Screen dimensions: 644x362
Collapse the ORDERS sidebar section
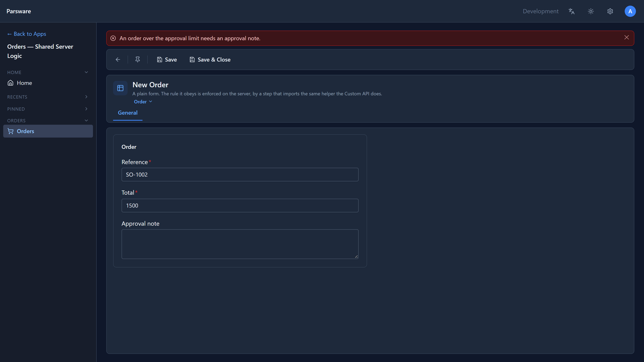coord(47,121)
